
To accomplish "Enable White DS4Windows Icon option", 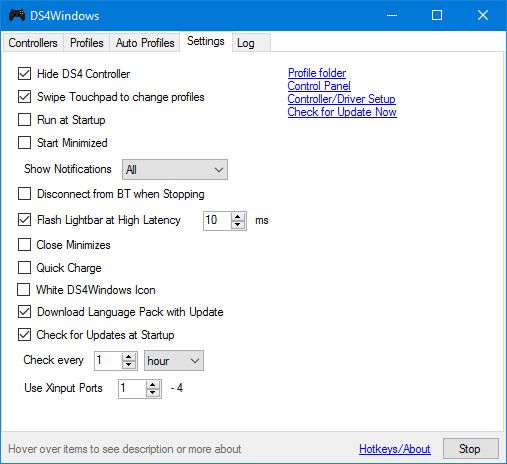I will coord(23,290).
